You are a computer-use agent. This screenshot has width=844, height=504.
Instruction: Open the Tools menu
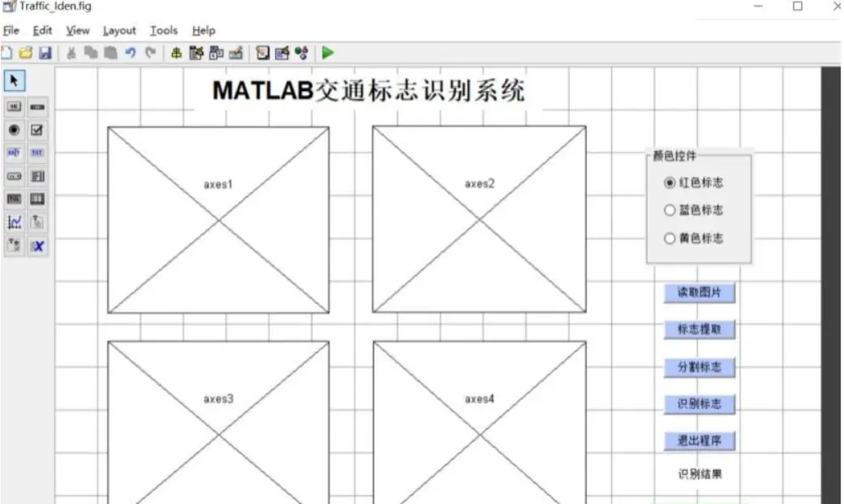click(x=164, y=31)
